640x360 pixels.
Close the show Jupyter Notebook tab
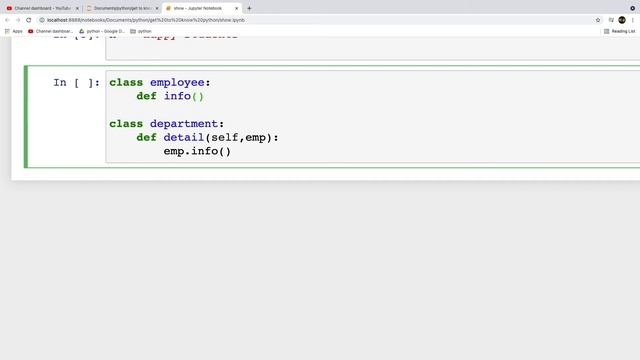pyautogui.click(x=236, y=8)
